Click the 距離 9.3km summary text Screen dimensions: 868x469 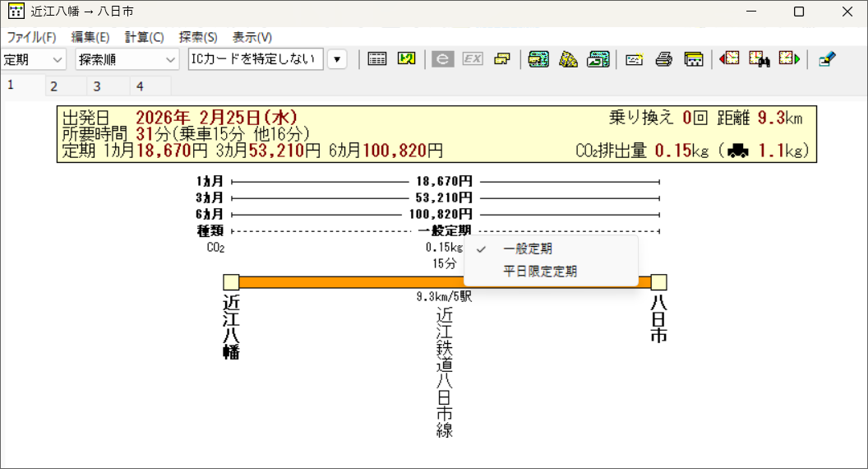759,118
